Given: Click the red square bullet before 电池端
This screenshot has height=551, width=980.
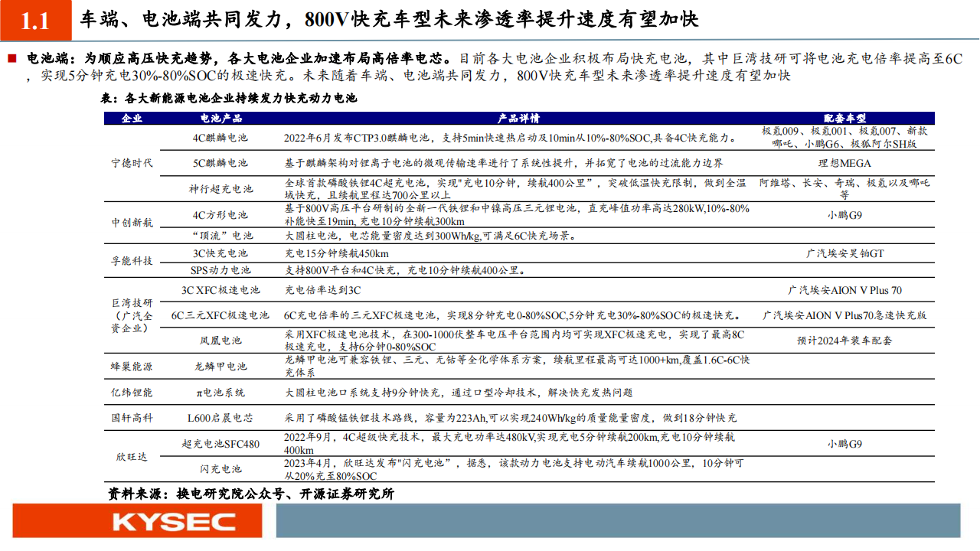Looking at the screenshot, I should [x=12, y=58].
